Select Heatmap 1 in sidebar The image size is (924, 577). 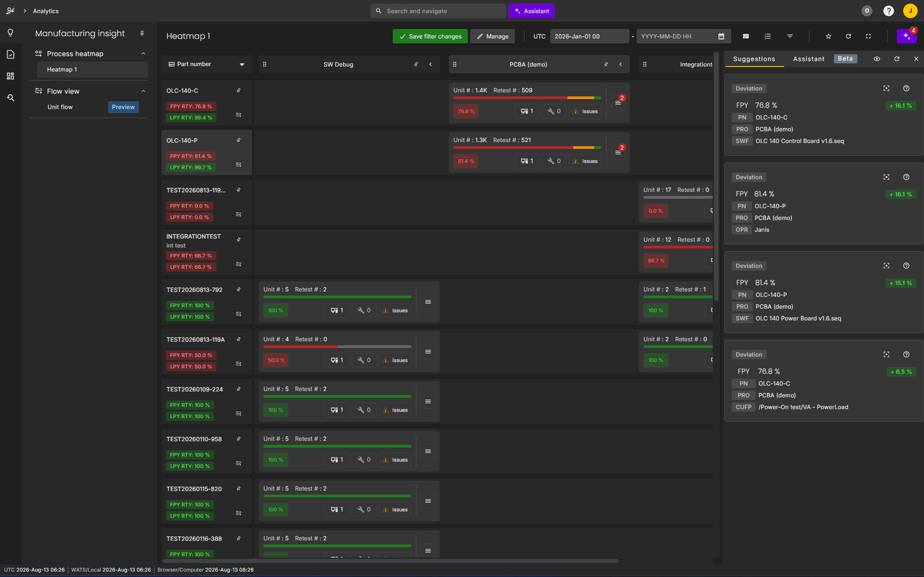click(x=92, y=69)
